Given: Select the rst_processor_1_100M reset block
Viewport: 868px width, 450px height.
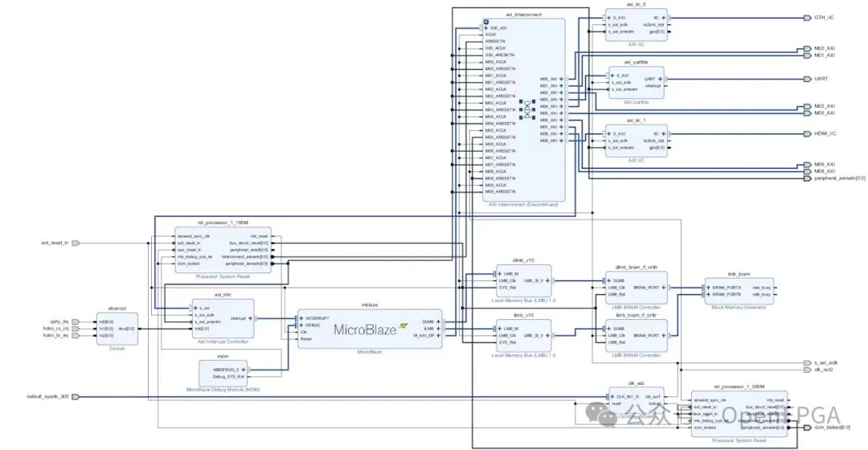Looking at the screenshot, I should 223,250.
